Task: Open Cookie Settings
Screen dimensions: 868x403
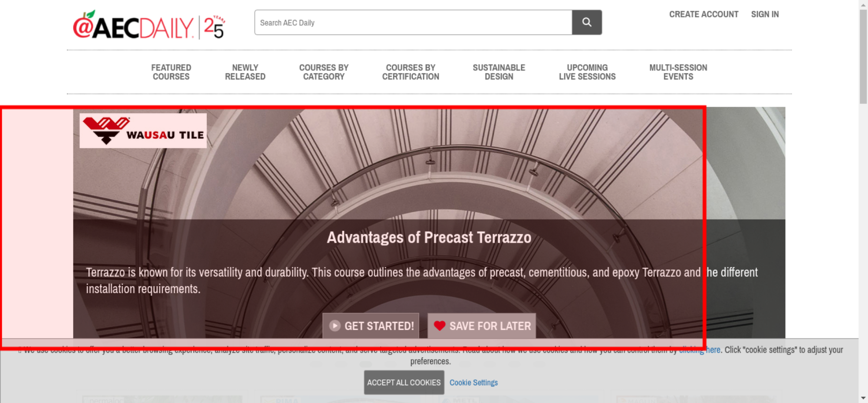Action: 473,382
